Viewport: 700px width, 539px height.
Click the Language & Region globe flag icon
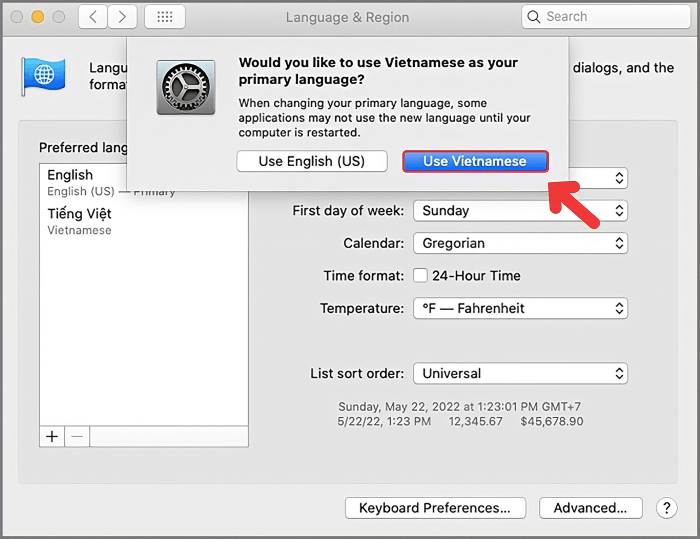tap(43, 75)
